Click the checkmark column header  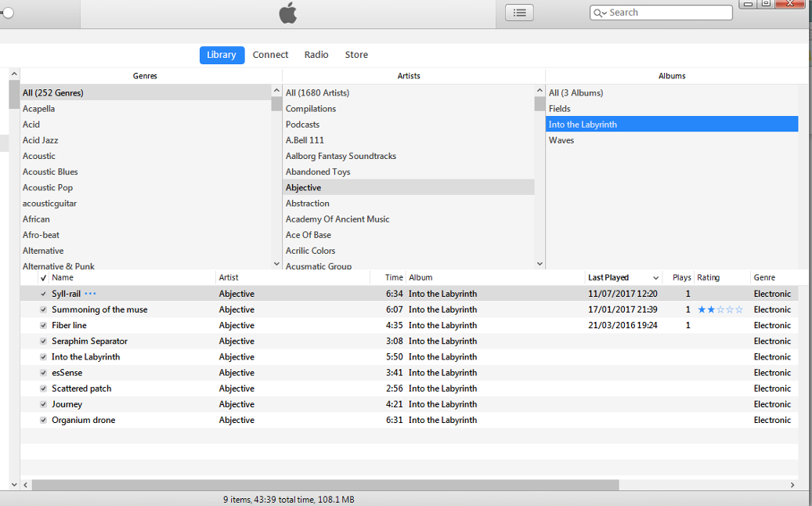pyautogui.click(x=44, y=277)
